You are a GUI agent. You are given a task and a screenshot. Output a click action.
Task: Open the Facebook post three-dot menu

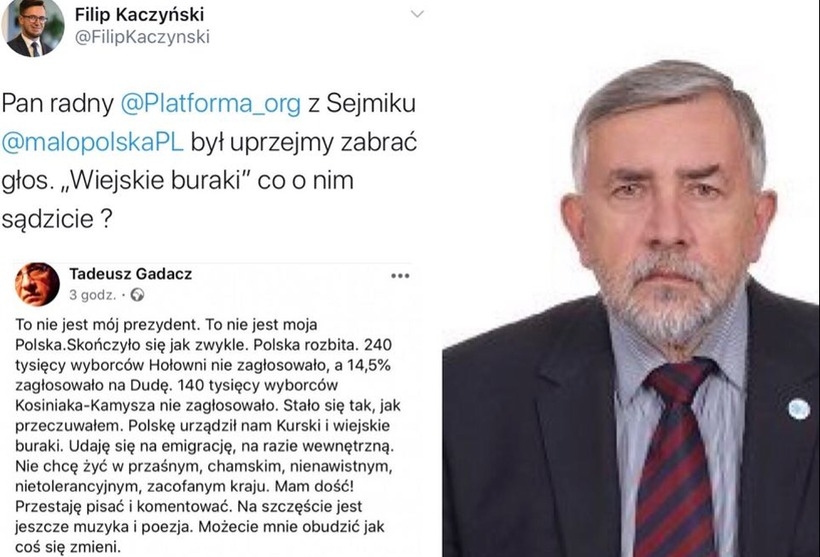pos(400,276)
